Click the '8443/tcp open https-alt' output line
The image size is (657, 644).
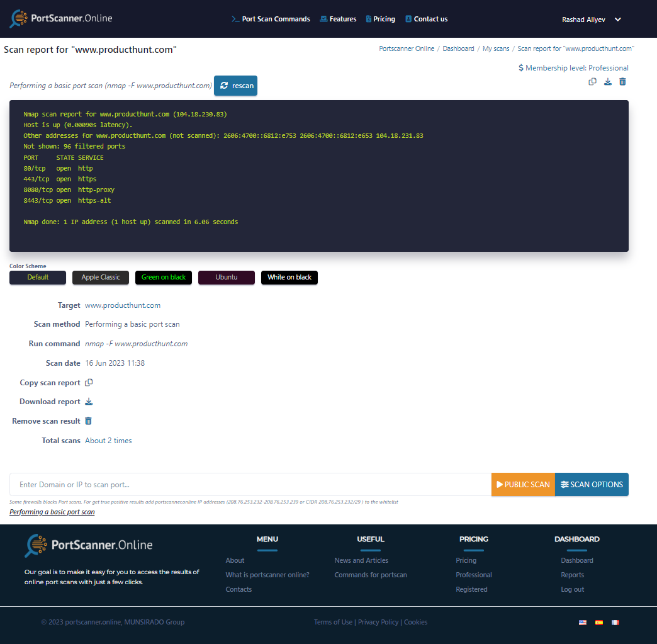(67, 200)
